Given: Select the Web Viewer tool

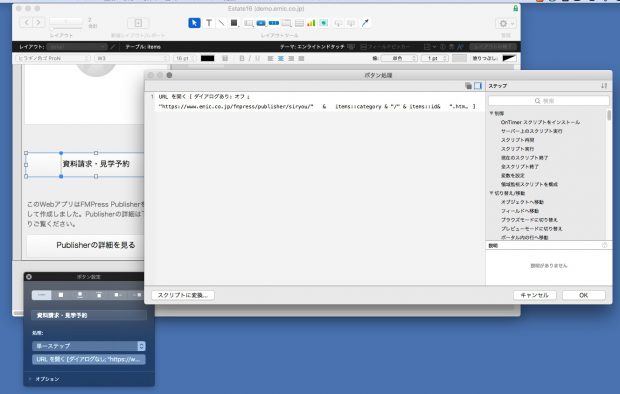Looking at the screenshot, I should tap(324, 23).
